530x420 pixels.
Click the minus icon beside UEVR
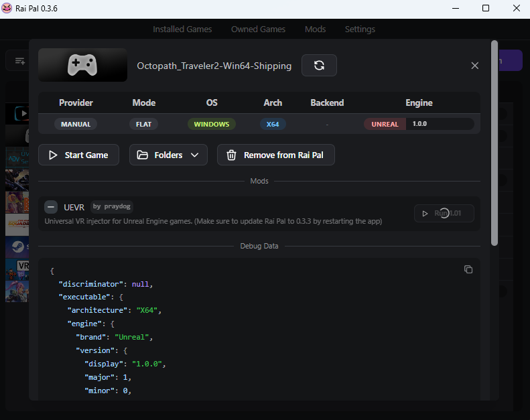tap(51, 207)
